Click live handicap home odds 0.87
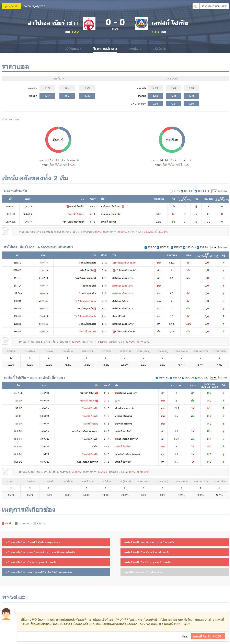 tap(47, 96)
